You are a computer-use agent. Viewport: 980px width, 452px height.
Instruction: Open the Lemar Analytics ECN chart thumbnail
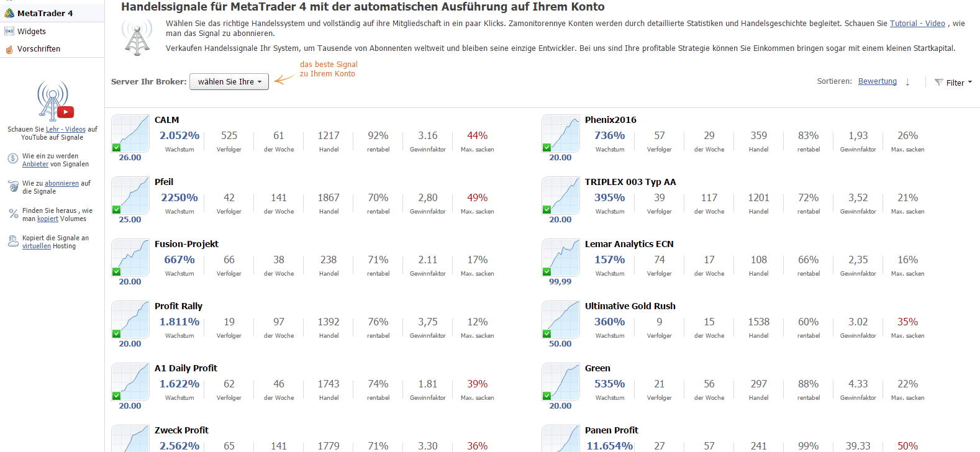(561, 257)
